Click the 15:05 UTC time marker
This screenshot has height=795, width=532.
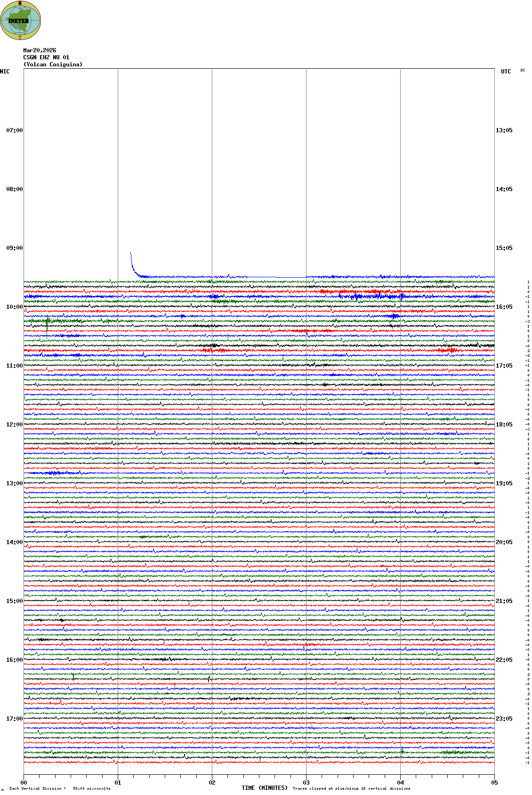point(504,248)
